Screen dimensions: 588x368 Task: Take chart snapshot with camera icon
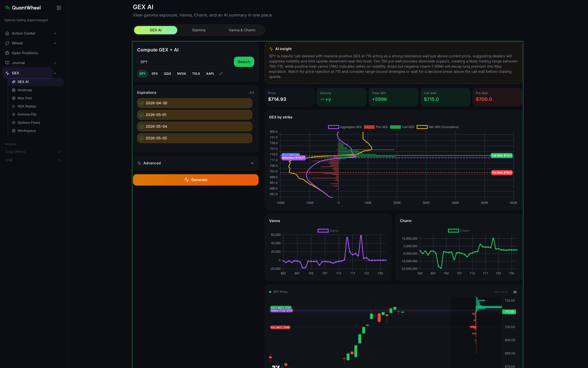[515, 292]
